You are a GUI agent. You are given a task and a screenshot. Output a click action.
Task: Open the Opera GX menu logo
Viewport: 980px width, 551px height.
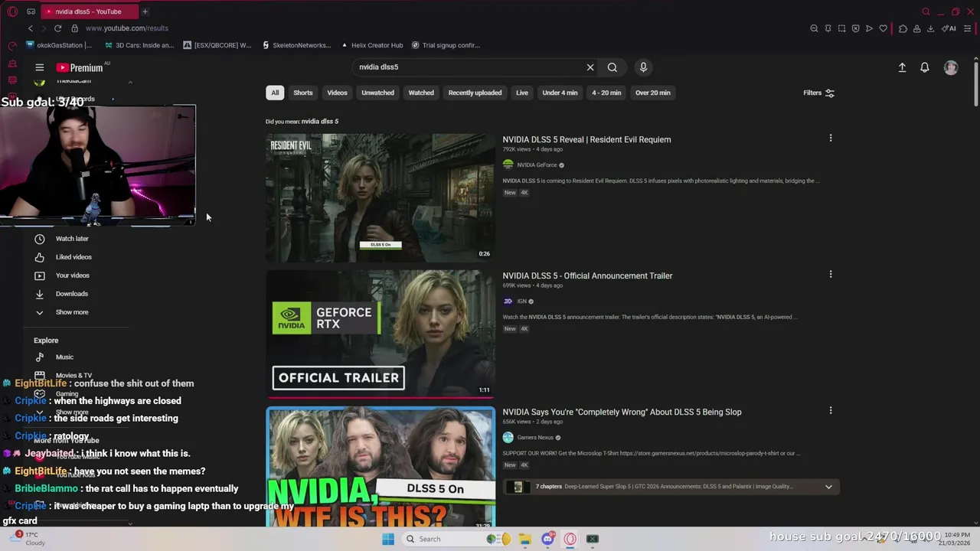pos(12,11)
